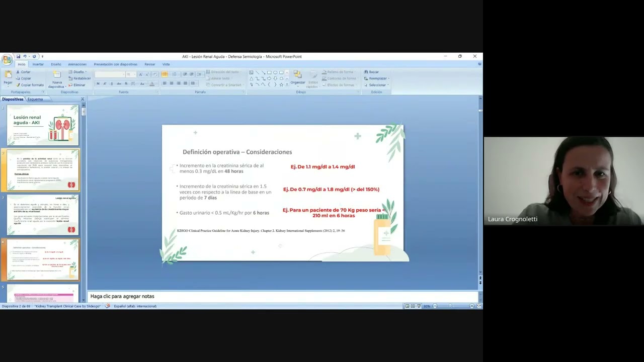Click Español language status button
The width and height of the screenshot is (644, 362).
click(x=135, y=306)
